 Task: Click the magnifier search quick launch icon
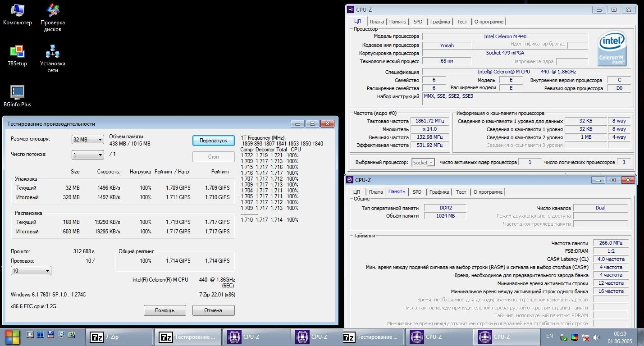(72, 335)
